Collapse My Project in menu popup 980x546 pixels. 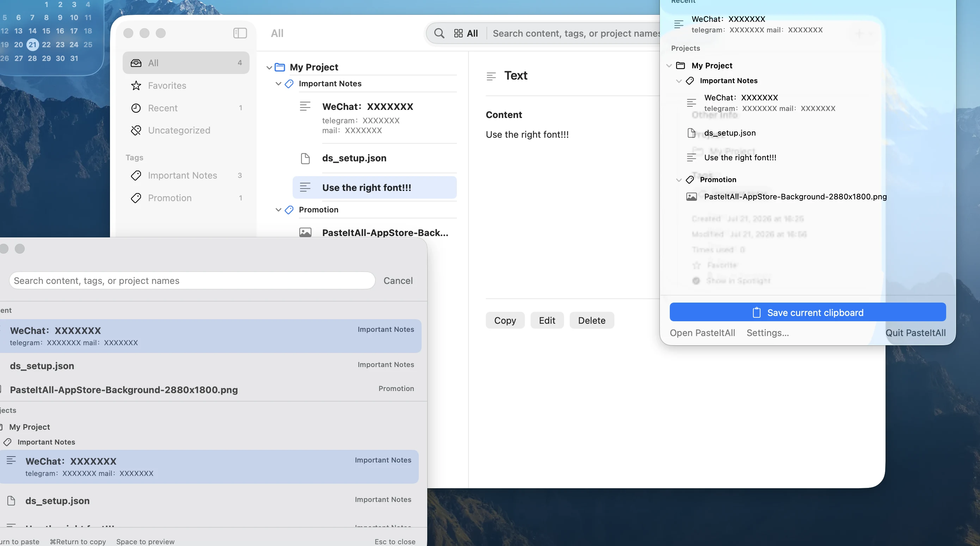[669, 66]
